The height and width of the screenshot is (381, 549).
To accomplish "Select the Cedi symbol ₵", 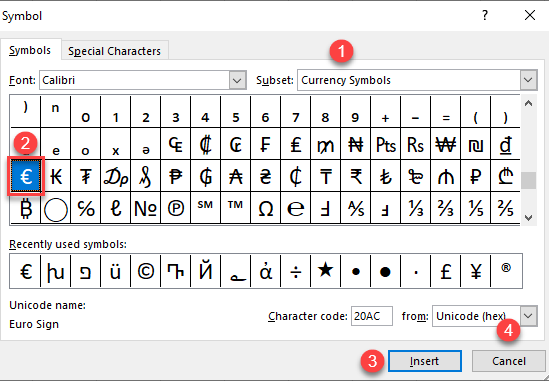I will [296, 176].
